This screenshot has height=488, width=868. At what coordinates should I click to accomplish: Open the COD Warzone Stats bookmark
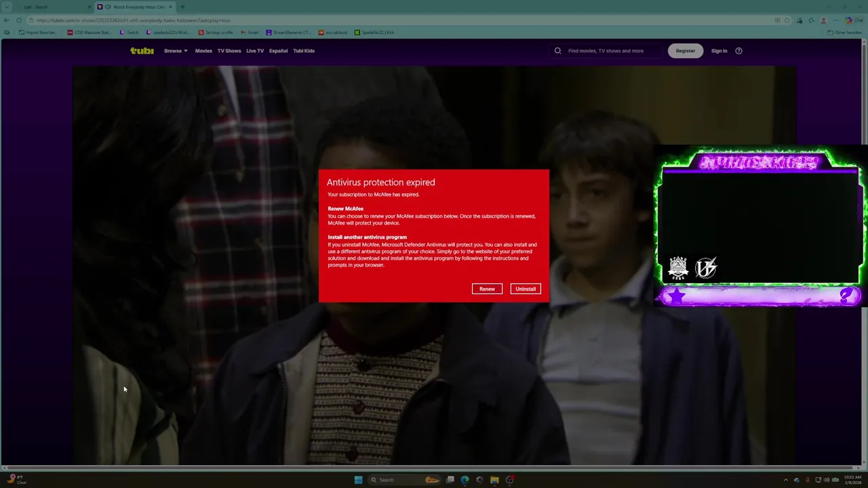(89, 32)
